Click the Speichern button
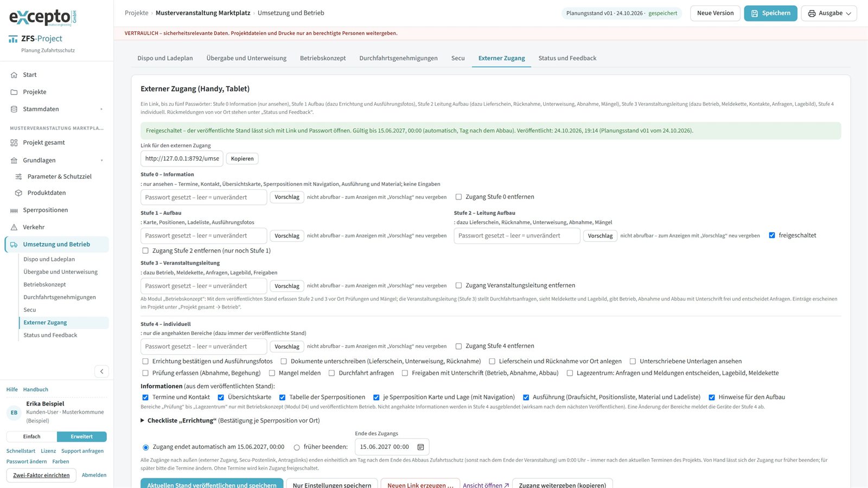 point(770,13)
